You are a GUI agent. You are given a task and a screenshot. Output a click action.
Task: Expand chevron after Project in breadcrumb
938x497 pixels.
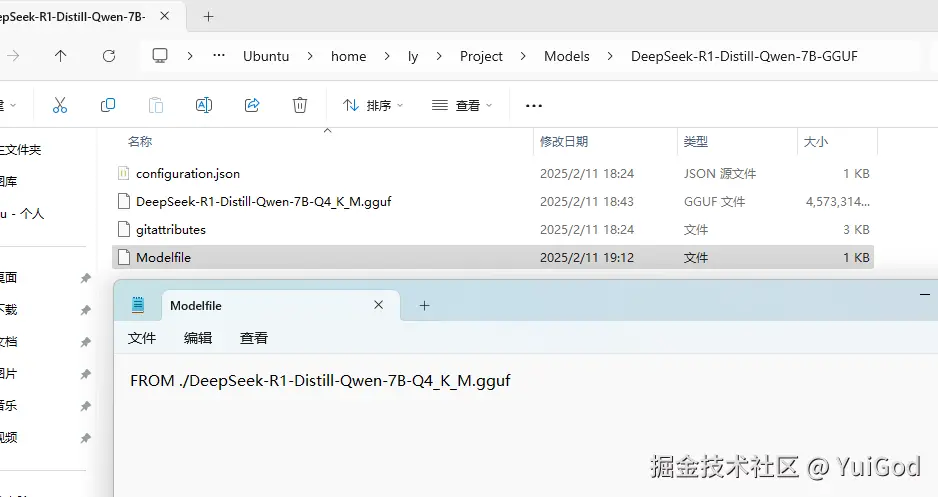pyautogui.click(x=523, y=56)
